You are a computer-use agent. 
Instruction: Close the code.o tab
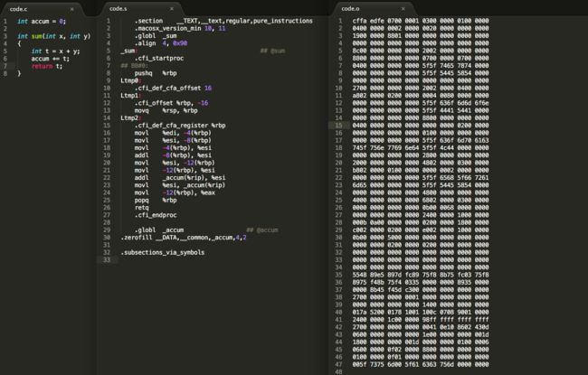[403, 9]
